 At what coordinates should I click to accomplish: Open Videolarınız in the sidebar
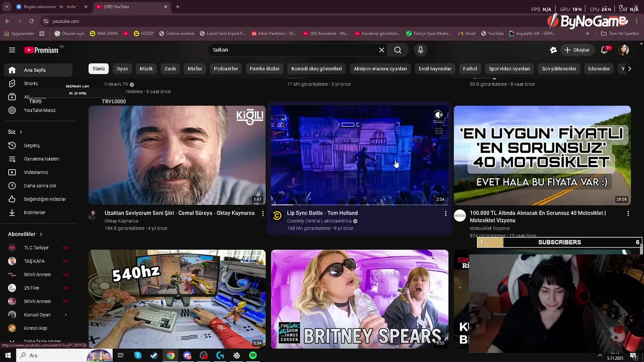(38, 172)
